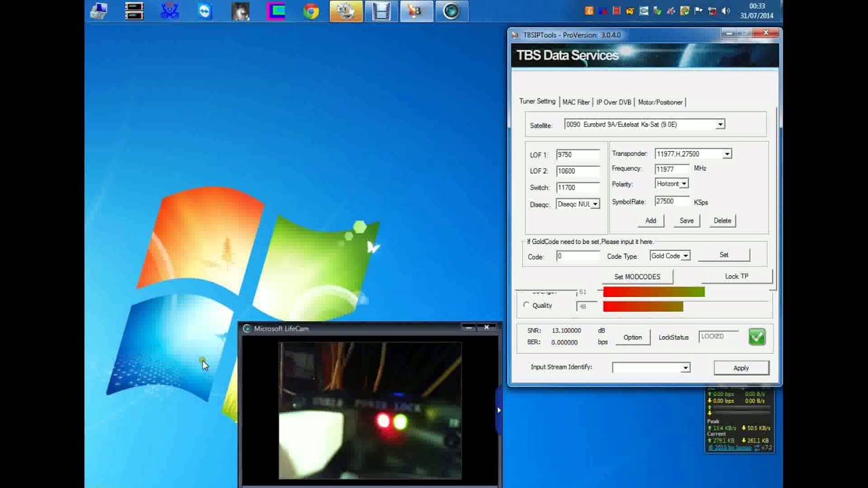Click the LifeCam webcam video preview

[370, 411]
